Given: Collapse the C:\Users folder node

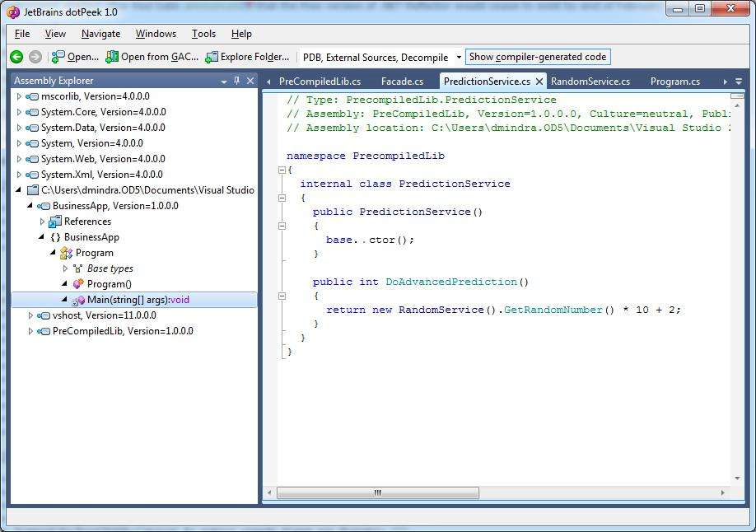Looking at the screenshot, I should [x=18, y=190].
